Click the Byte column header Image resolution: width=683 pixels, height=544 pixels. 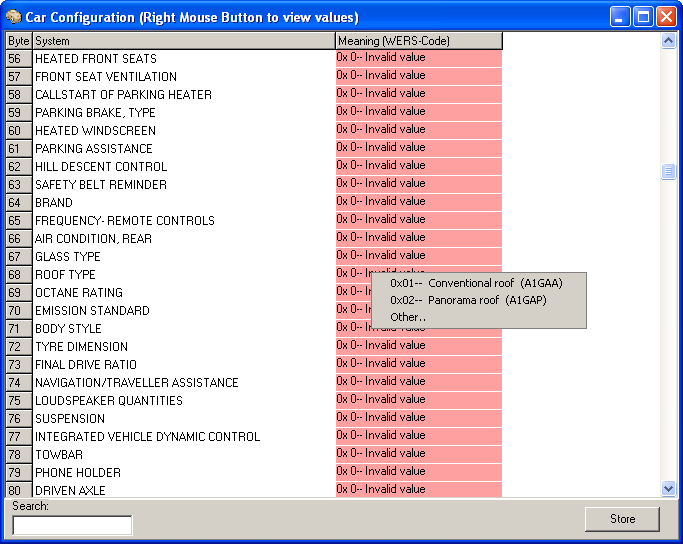(19, 41)
